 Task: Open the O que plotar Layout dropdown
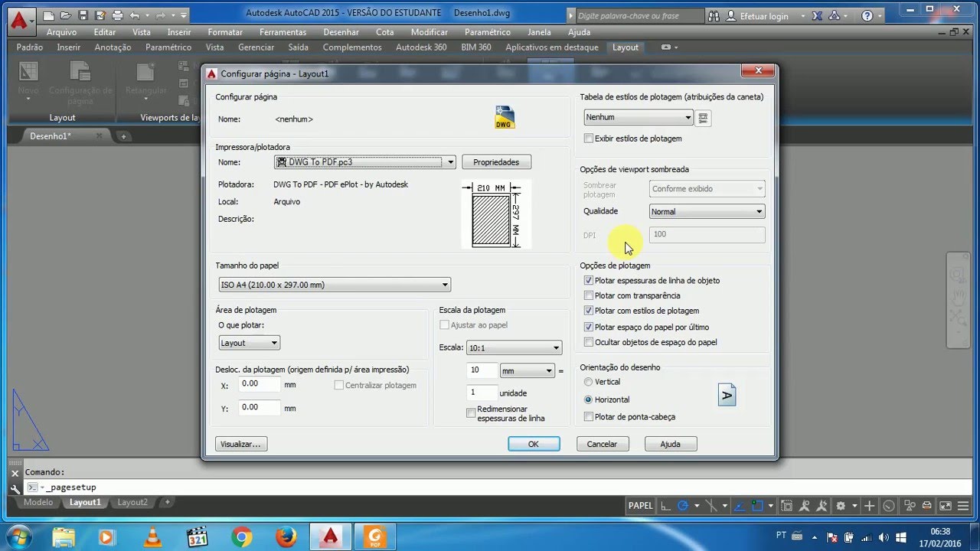point(250,344)
